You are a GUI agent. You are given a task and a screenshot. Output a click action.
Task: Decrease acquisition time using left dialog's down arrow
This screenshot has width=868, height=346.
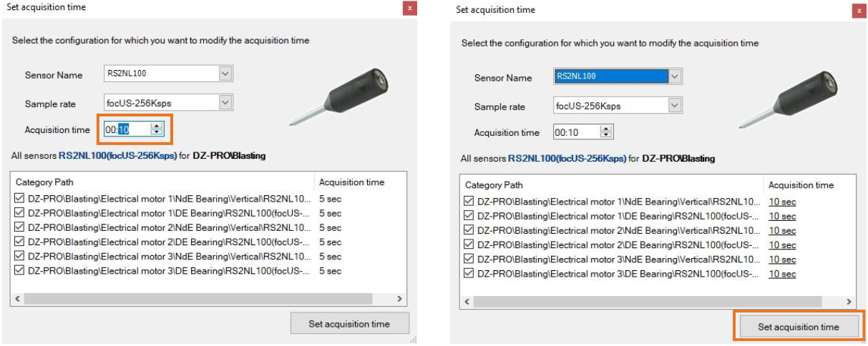pos(157,133)
